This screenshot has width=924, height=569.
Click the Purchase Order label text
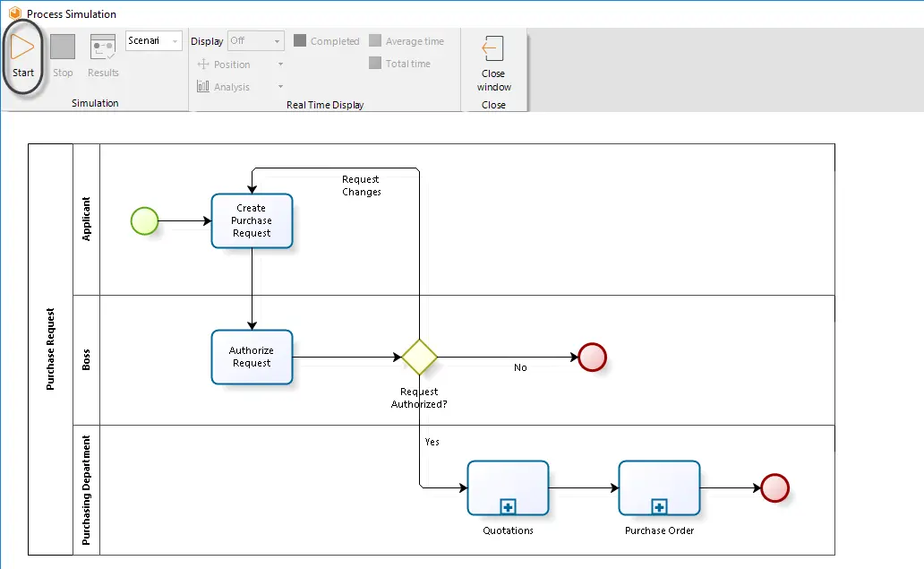659,530
